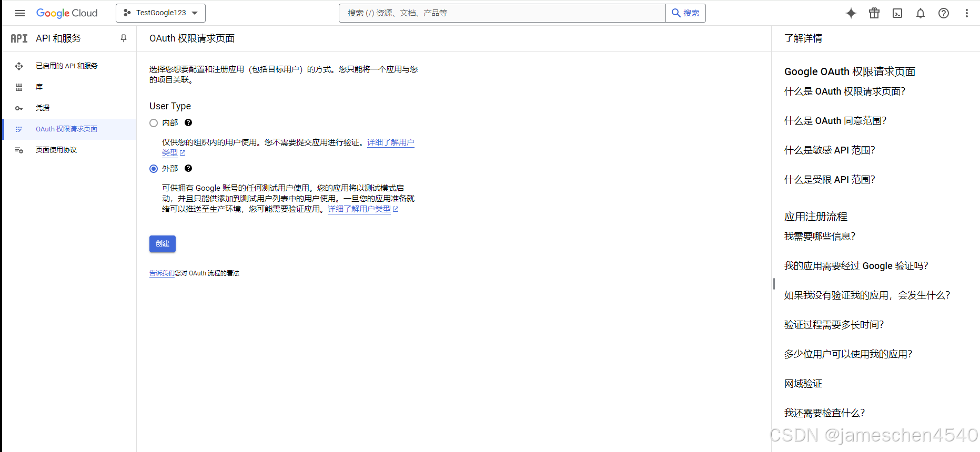Expand 我还需要检查什么?
Image resolution: width=980 pixels, height=452 pixels.
click(x=824, y=413)
